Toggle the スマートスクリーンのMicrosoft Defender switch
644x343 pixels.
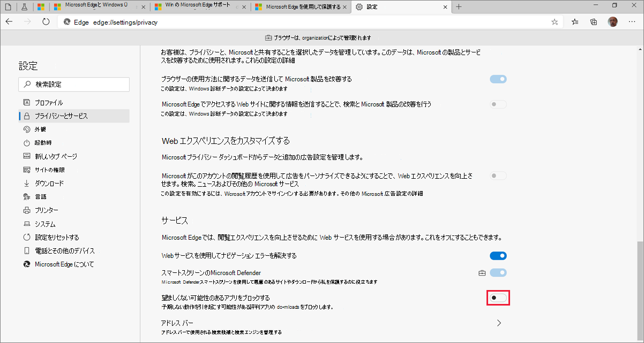click(498, 273)
